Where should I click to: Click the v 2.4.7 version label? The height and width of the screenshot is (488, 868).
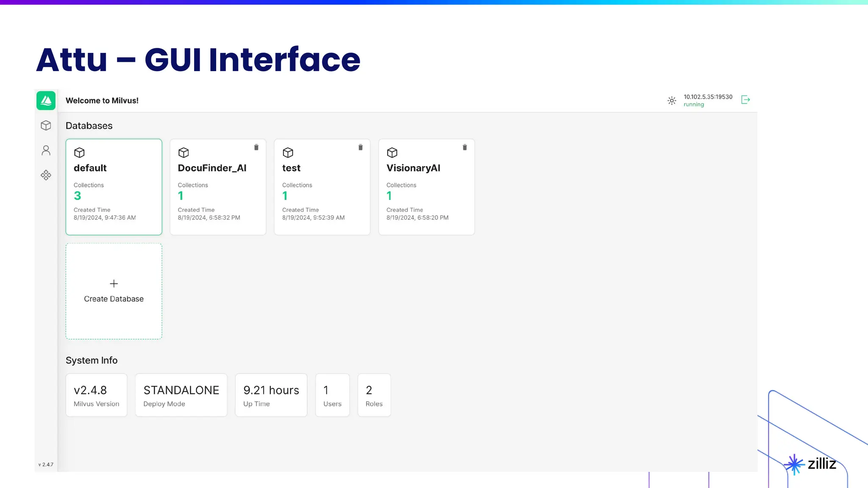click(x=46, y=465)
